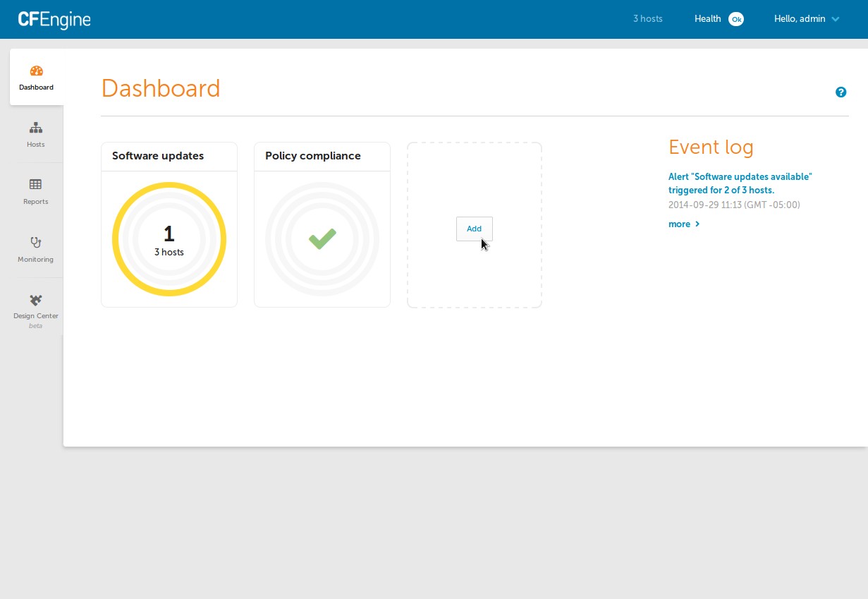Click "Add" to create a new widget
Viewport: 868px width, 599px height.
click(474, 229)
